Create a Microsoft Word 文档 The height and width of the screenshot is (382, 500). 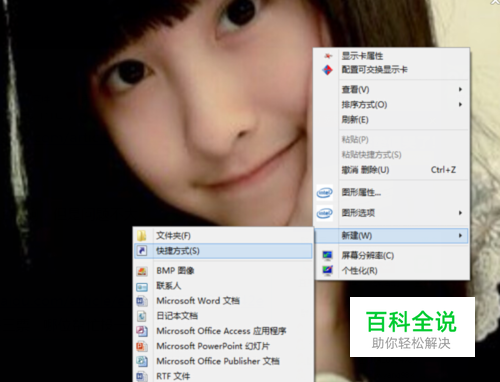click(223, 301)
